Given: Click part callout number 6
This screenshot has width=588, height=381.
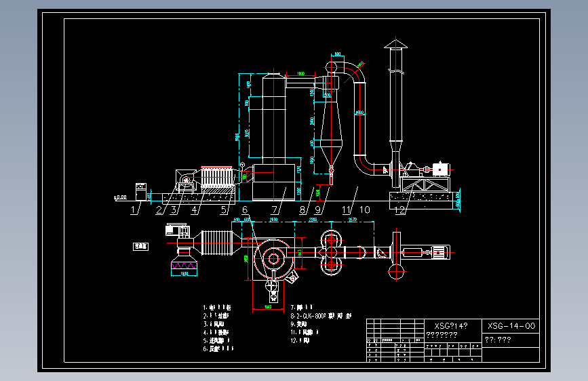Looking at the screenshot, I should pyautogui.click(x=245, y=210).
